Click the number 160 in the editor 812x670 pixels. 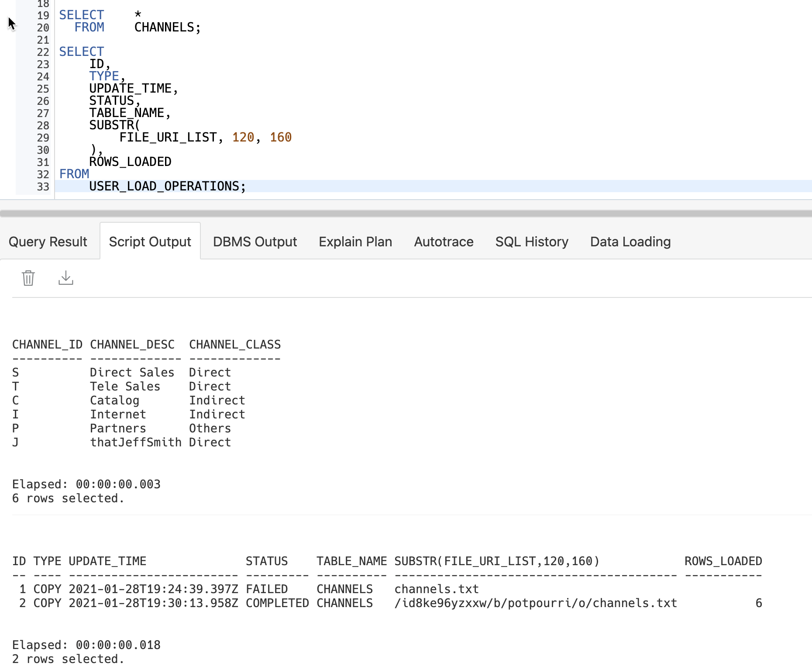coord(281,138)
